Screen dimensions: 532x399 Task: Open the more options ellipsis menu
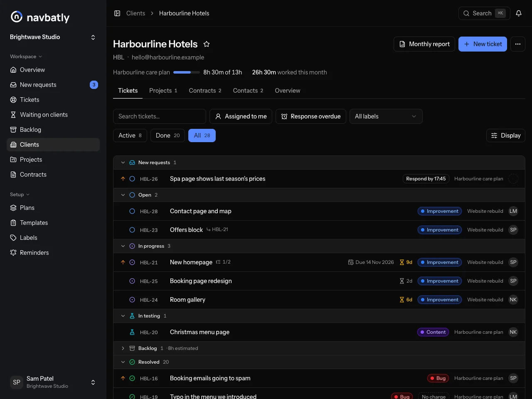click(x=517, y=44)
